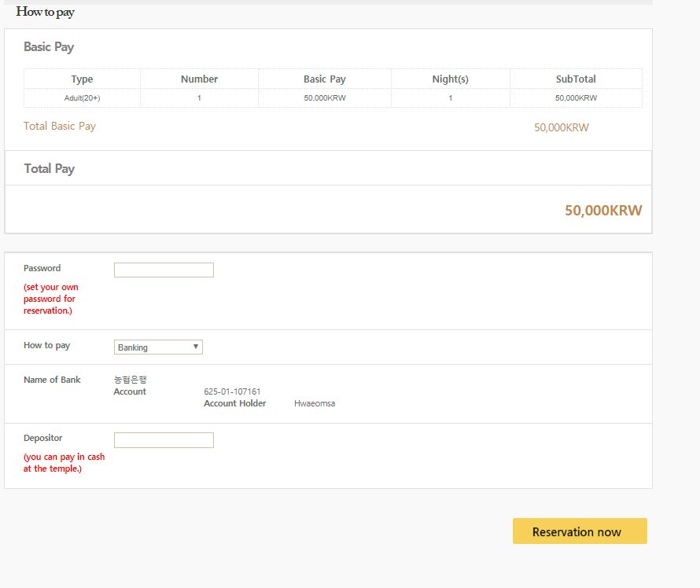Click the Total Basic Pay label
This screenshot has height=588, width=700.
(x=60, y=127)
